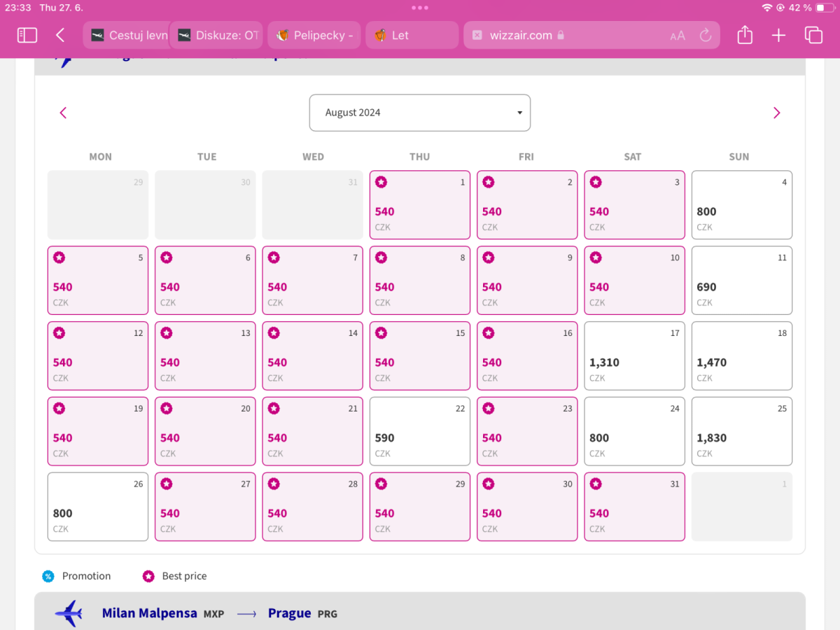Viewport: 840px width, 630px height.
Task: Go to previous month with left chevron
Action: tap(64, 113)
